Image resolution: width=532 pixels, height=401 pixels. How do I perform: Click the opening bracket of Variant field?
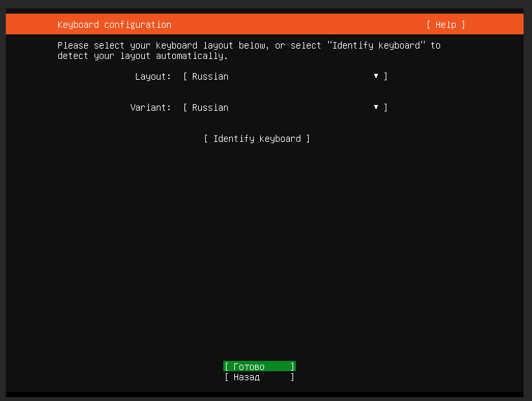(x=185, y=108)
